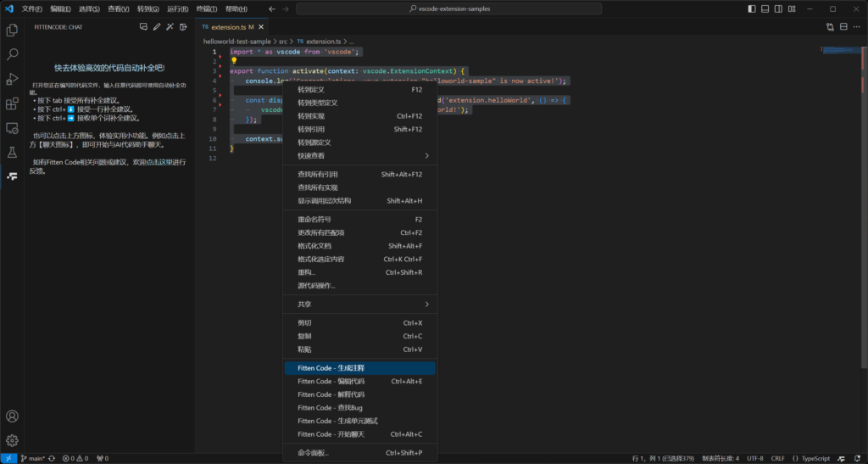Click the Manage gear icon
This screenshot has height=464, width=868.
click(12, 440)
